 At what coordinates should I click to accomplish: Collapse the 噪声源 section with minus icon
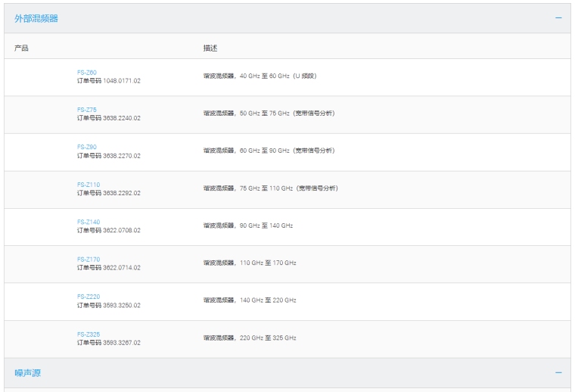click(558, 373)
